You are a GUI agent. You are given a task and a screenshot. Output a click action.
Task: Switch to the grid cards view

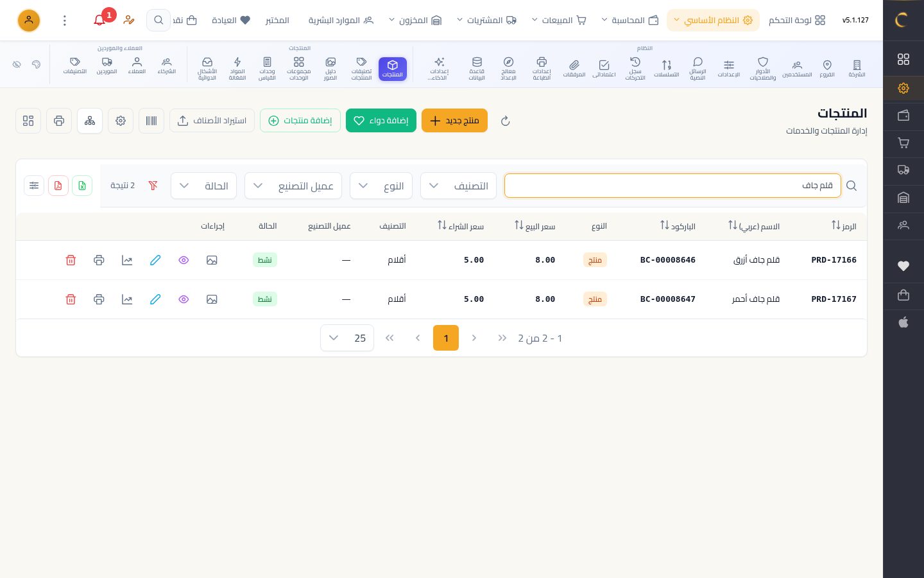pos(28,121)
